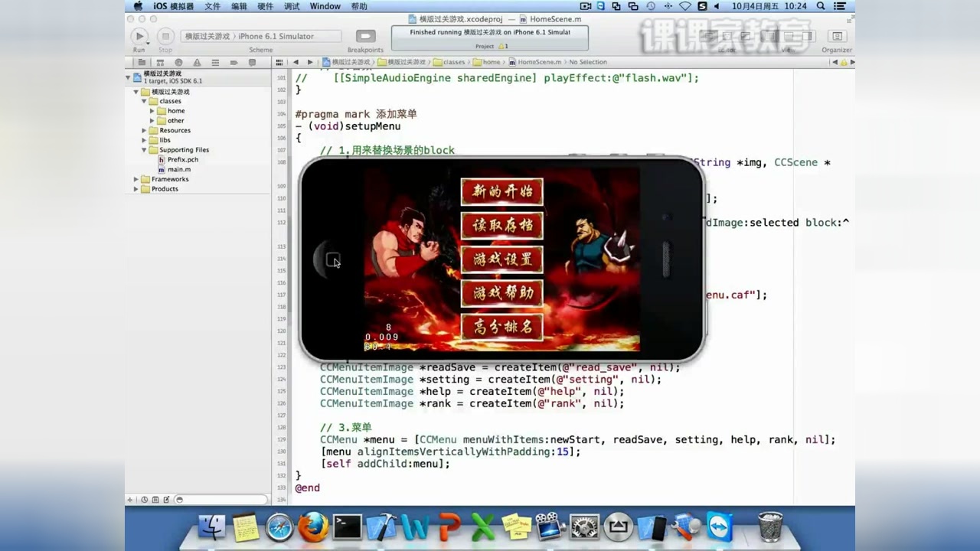Viewport: 980px width, 551px height.
Task: Open System Preferences from the Dock
Action: coord(584,527)
